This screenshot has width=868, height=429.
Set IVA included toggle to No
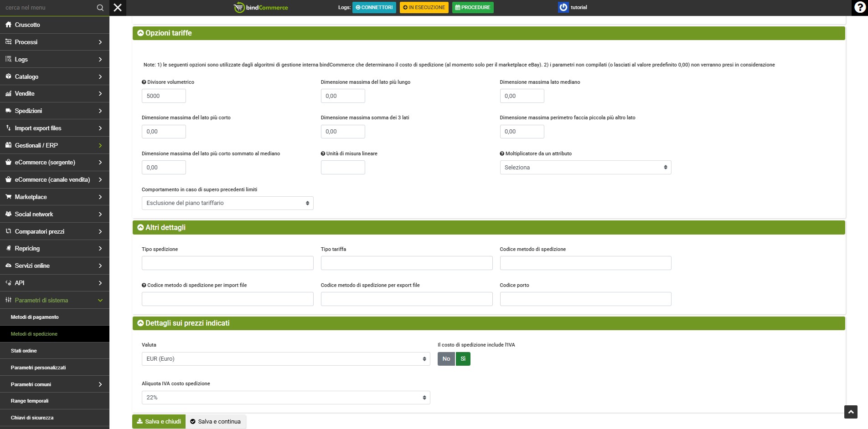coord(446,359)
